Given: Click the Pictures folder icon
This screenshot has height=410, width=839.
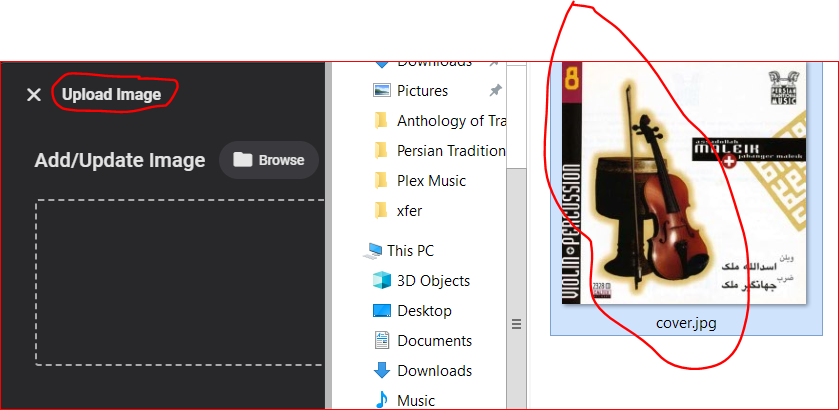Looking at the screenshot, I should [382, 90].
